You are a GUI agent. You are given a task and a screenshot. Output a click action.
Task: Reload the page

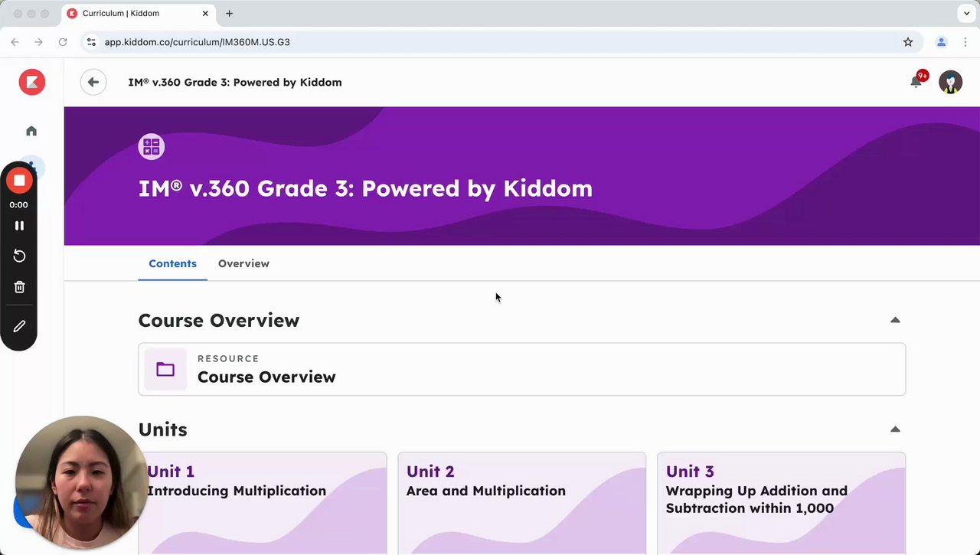63,42
